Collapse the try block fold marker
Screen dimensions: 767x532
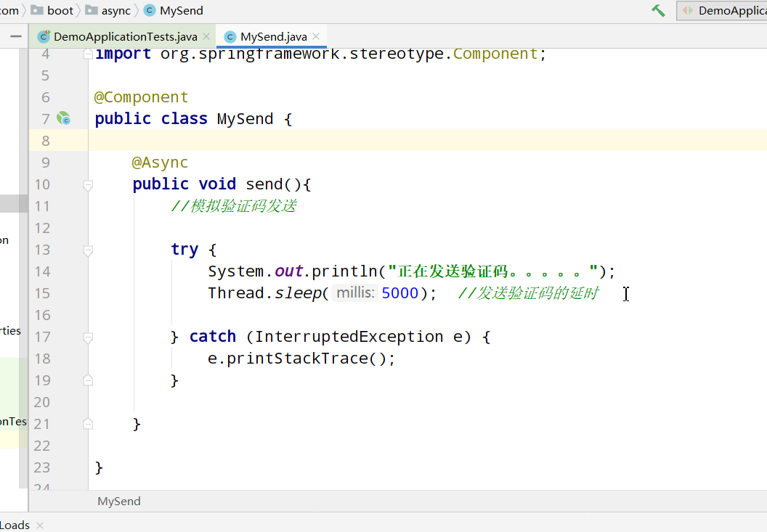(88, 251)
